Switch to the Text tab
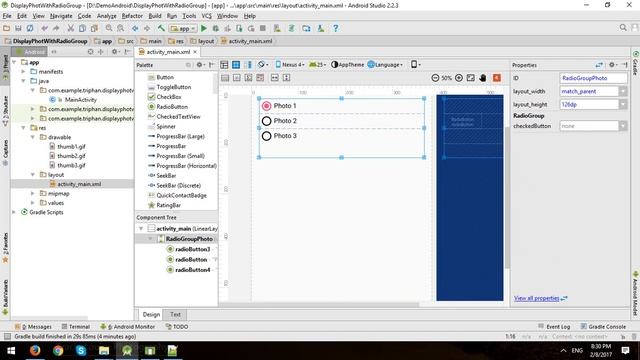Viewport: 640px width, 360px height. tap(175, 314)
